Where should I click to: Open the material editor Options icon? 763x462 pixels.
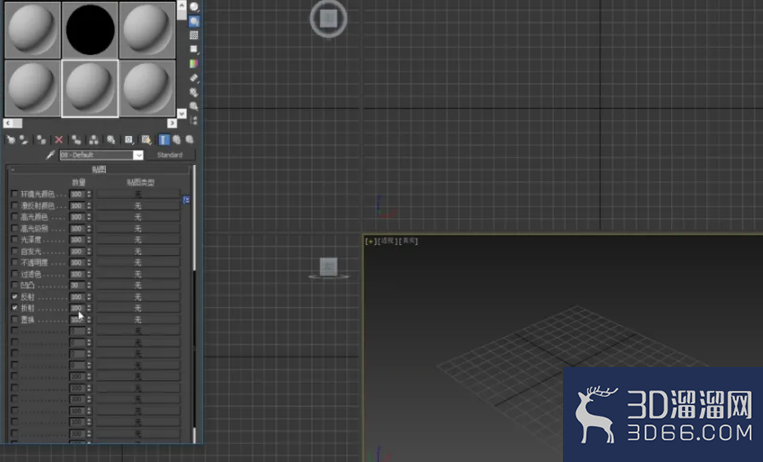click(194, 92)
